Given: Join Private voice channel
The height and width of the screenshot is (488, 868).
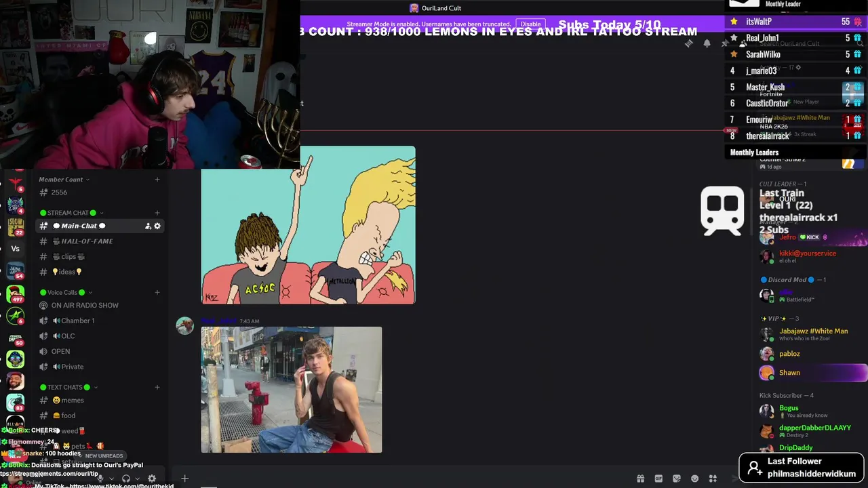Looking at the screenshot, I should click(x=100, y=367).
